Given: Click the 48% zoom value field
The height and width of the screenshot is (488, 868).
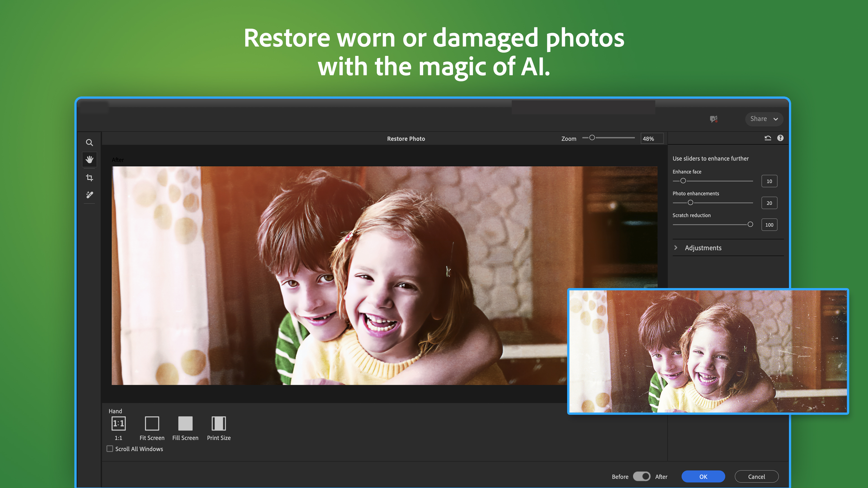Looking at the screenshot, I should (x=652, y=138).
